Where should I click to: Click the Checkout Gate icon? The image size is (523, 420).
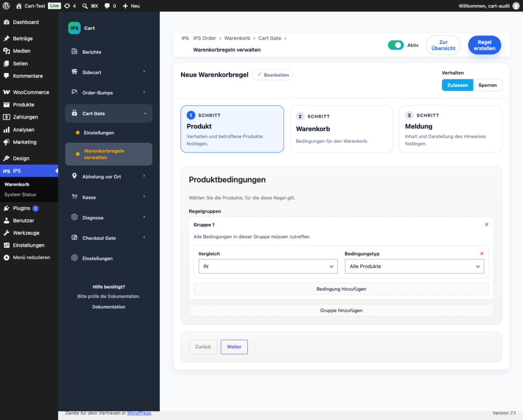[x=75, y=238]
